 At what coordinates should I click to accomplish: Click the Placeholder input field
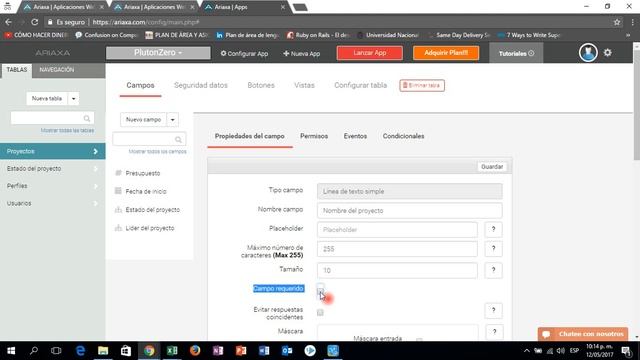coord(397,230)
